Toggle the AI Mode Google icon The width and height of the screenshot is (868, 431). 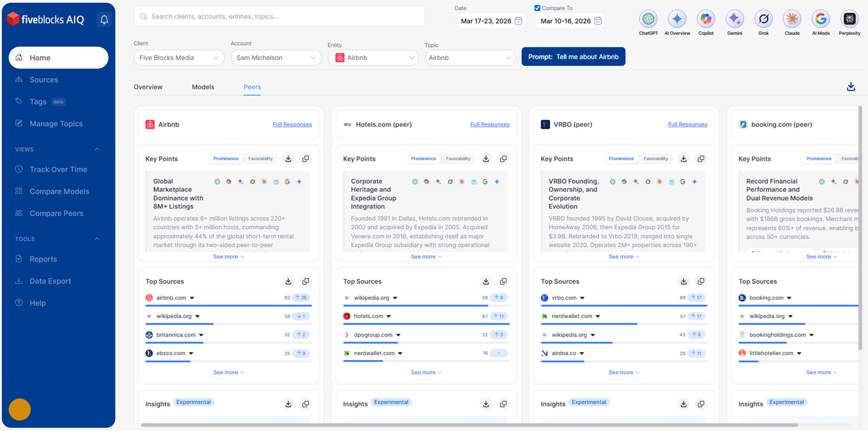point(821,19)
